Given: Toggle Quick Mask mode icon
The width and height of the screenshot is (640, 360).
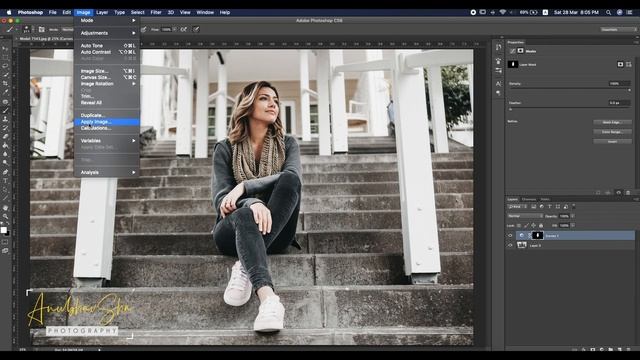Looking at the screenshot, I should tap(5, 242).
